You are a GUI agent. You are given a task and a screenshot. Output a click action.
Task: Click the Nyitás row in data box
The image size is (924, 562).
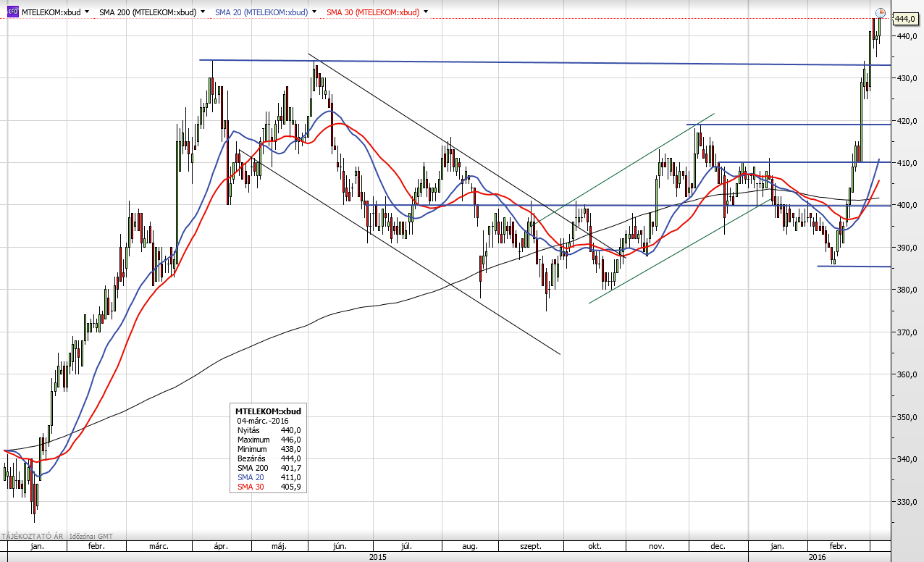[269, 430]
